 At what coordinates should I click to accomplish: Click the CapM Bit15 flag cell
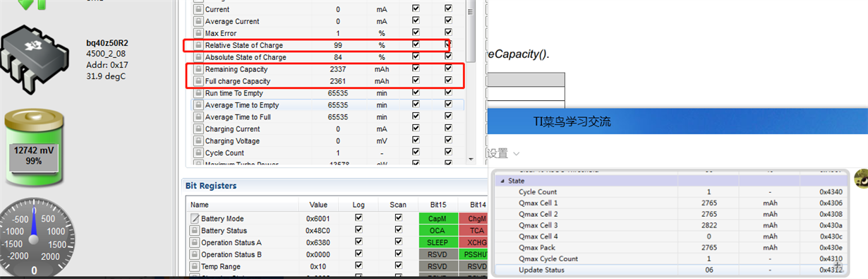tap(438, 219)
